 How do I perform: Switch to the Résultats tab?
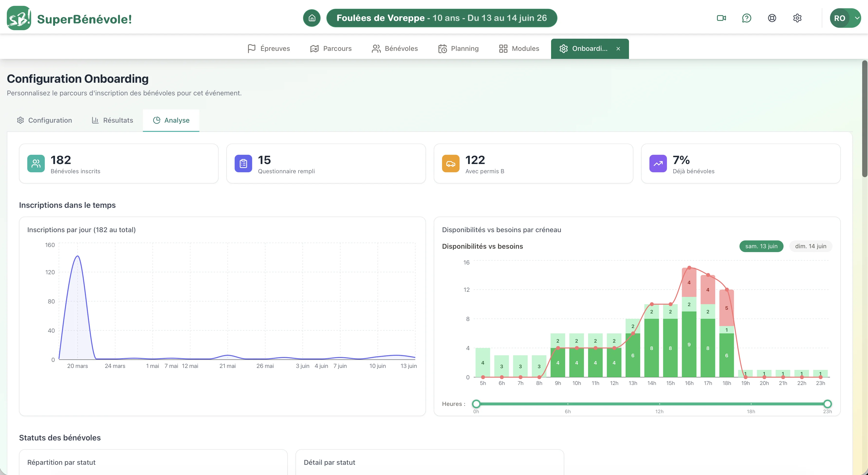[112, 120]
